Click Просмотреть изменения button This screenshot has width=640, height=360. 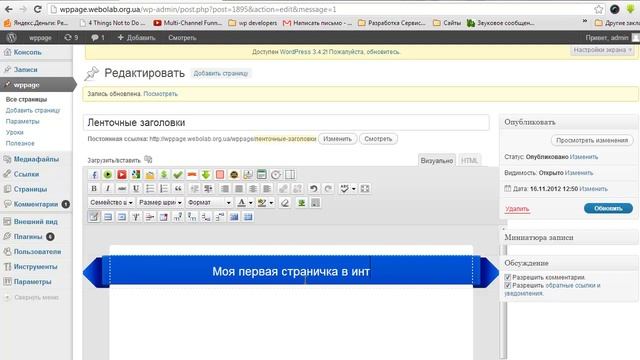coord(592,140)
